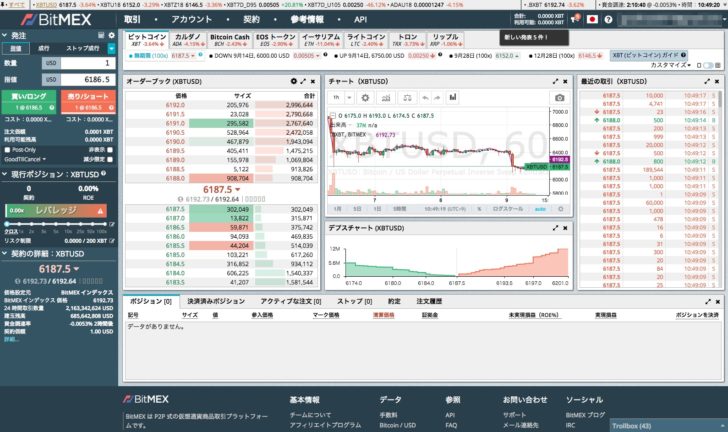
Task: Select the 成行 market order type
Action: (x=44, y=48)
